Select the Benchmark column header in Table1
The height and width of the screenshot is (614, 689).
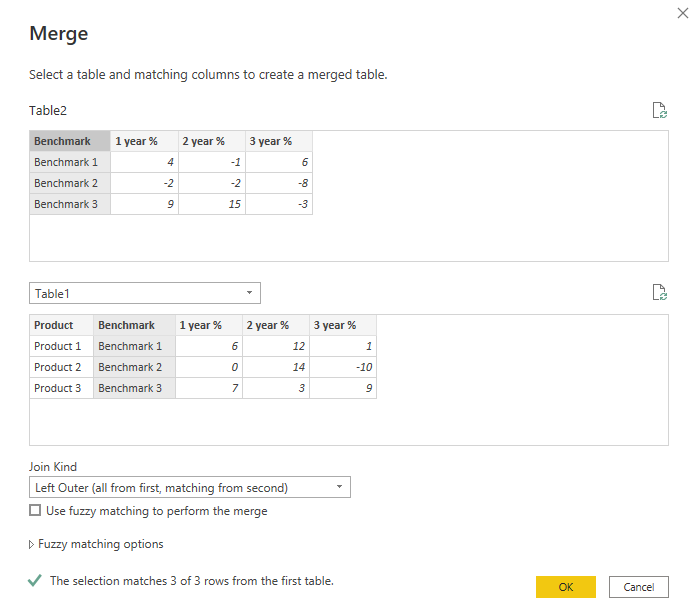tap(134, 325)
